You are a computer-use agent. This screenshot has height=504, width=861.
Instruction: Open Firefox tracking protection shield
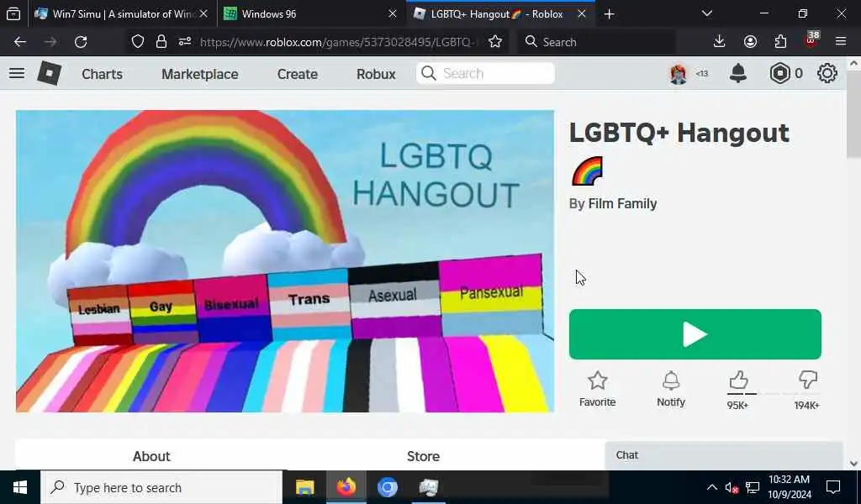[x=138, y=42]
